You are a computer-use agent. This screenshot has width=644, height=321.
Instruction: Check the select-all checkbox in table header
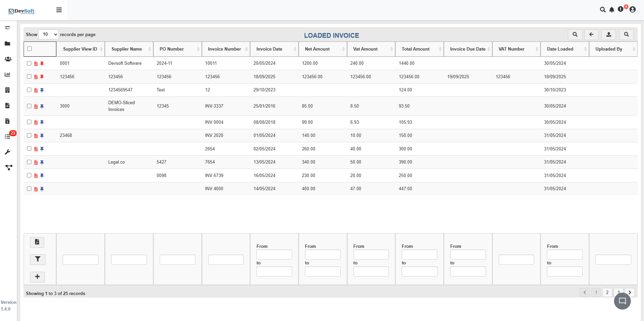tap(29, 49)
